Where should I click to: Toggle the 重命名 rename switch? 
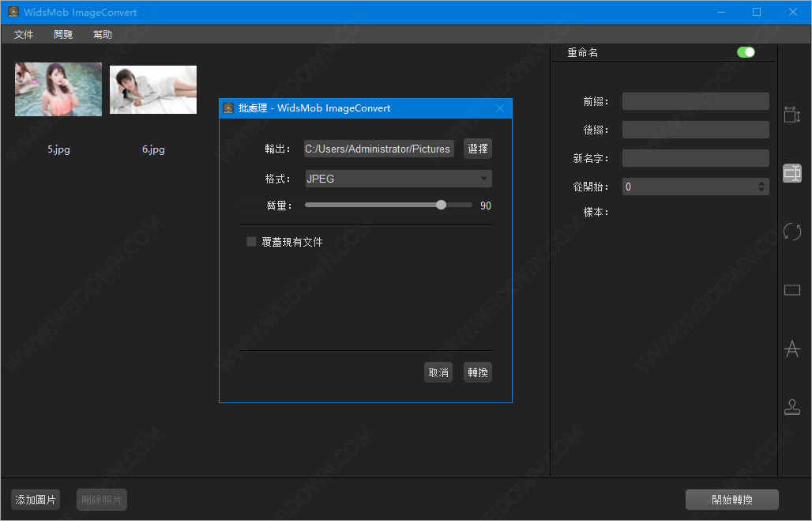746,52
